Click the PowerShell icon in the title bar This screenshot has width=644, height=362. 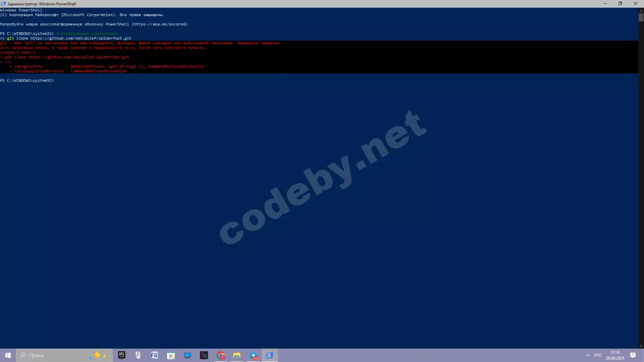click(x=3, y=4)
